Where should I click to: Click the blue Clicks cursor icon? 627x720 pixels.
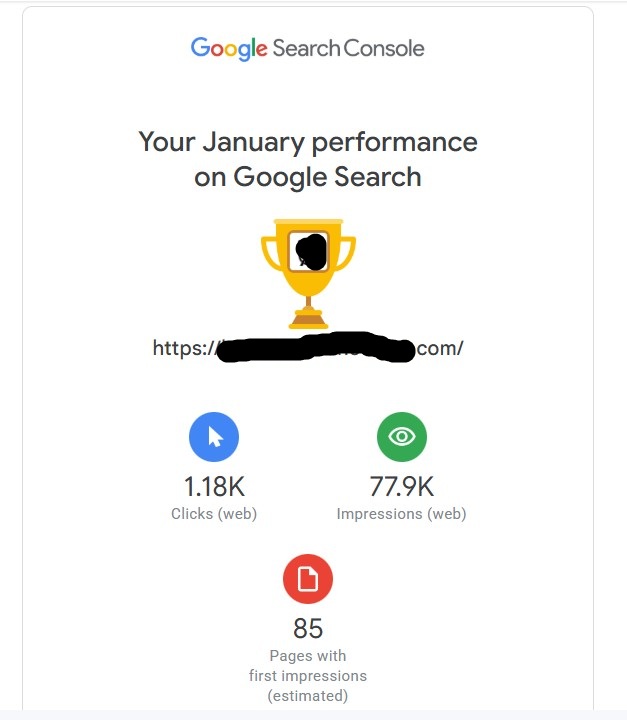[214, 437]
